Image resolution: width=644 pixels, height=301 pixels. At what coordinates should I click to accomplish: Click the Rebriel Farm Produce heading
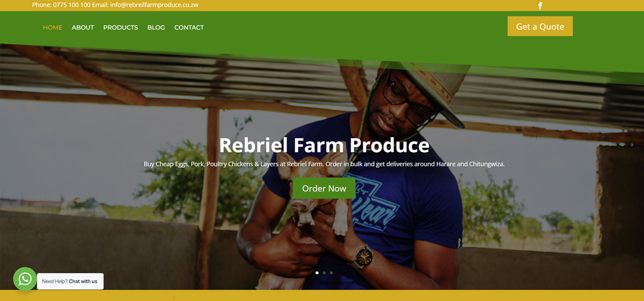coord(324,145)
